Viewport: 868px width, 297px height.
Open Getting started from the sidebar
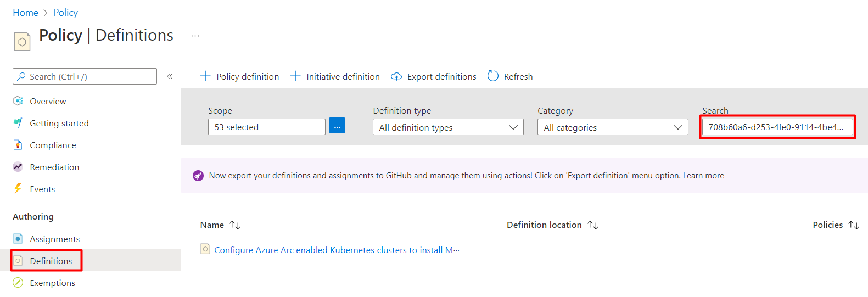point(59,124)
